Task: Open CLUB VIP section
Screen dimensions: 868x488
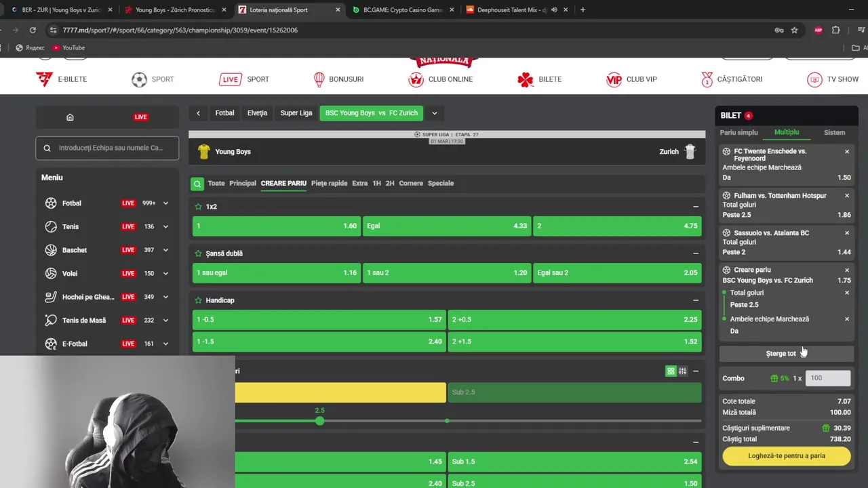Action: coord(631,79)
